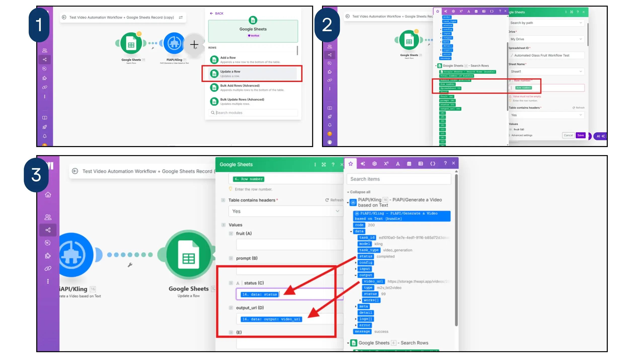Click Google Sheets Update a Row module, screenshot 3
This screenshot has width=644, height=362.
click(x=189, y=254)
